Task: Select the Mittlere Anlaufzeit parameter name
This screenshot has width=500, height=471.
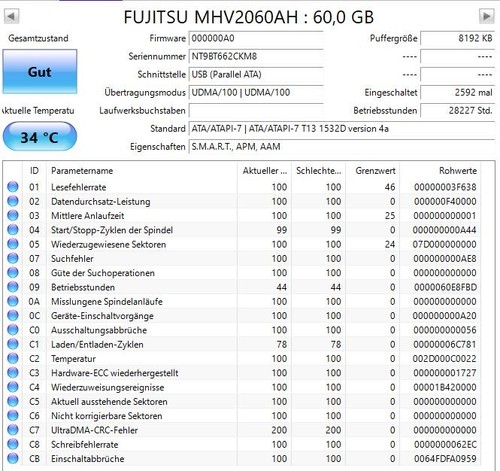Action: (x=88, y=216)
